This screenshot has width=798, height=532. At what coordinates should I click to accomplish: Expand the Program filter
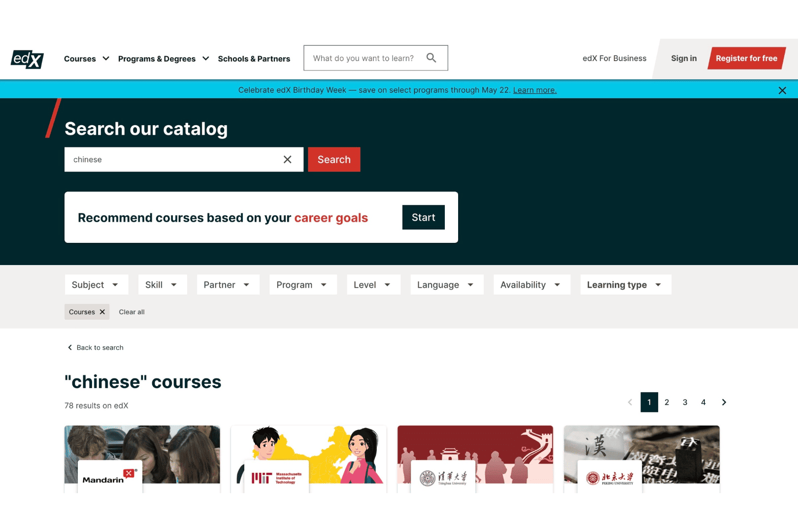coord(303,285)
